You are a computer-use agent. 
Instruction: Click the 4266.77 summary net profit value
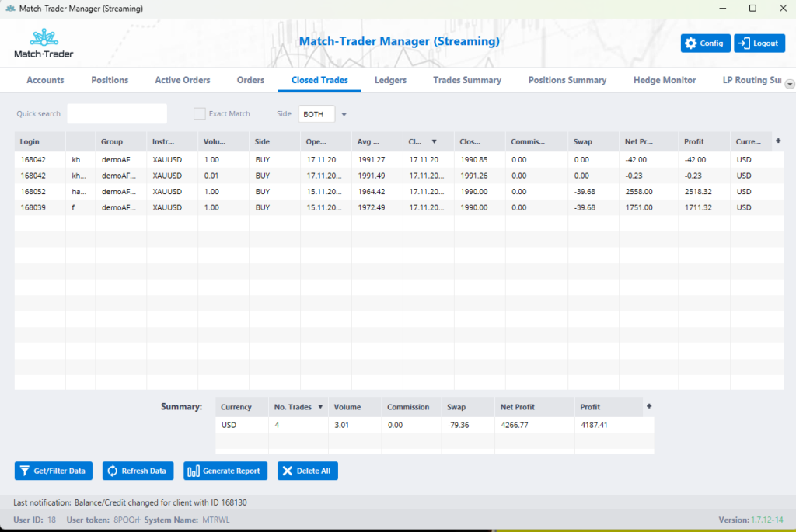click(515, 425)
